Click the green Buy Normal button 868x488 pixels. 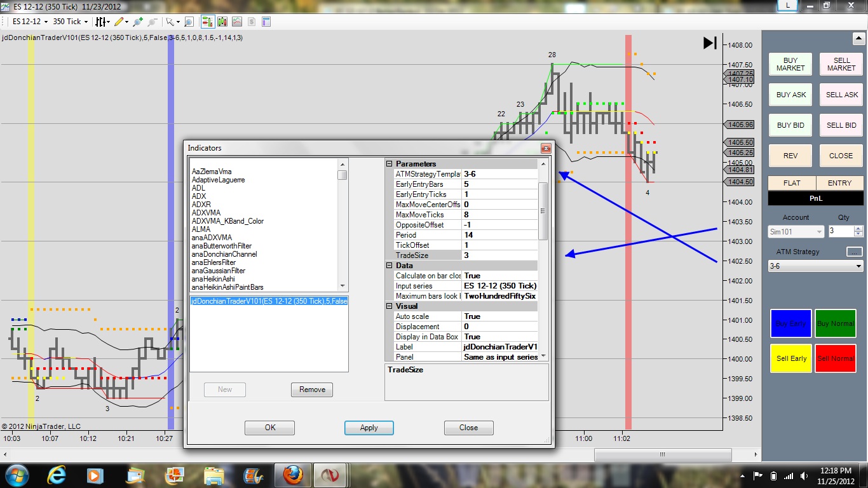pos(836,324)
